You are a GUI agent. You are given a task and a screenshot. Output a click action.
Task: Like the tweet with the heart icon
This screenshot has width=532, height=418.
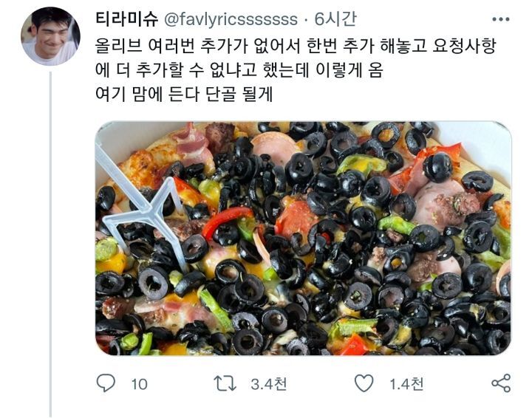point(364,383)
